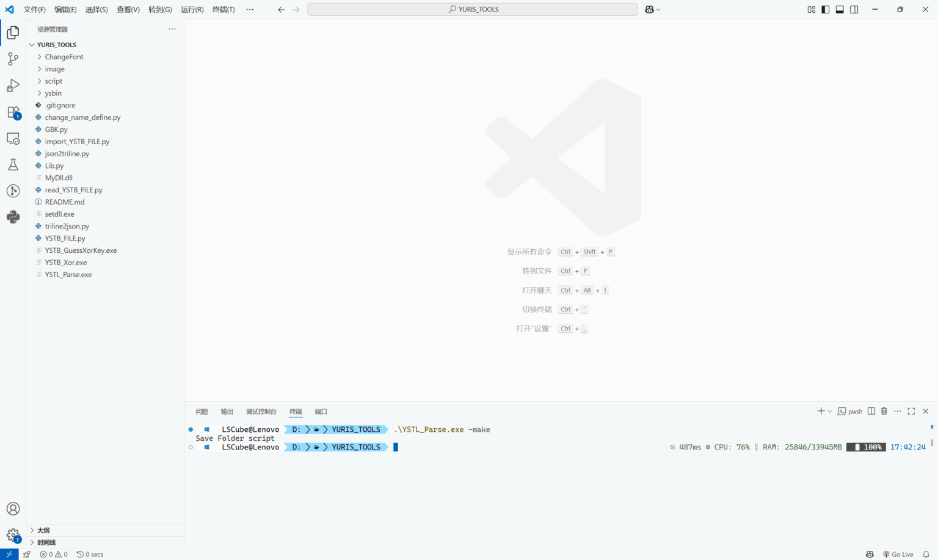Open the 终端(T) menu
Viewport: 938px width, 560px height.
click(224, 9)
